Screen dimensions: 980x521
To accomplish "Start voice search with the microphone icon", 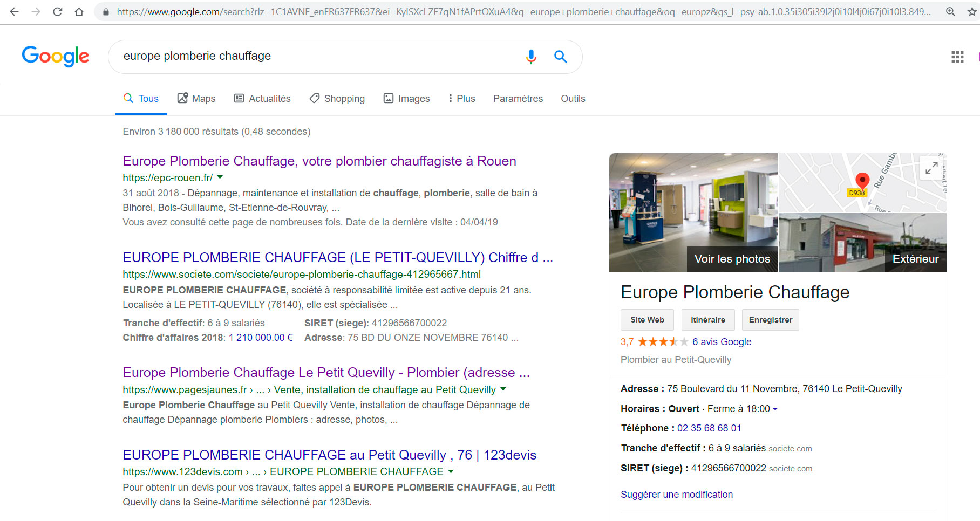I will point(531,57).
